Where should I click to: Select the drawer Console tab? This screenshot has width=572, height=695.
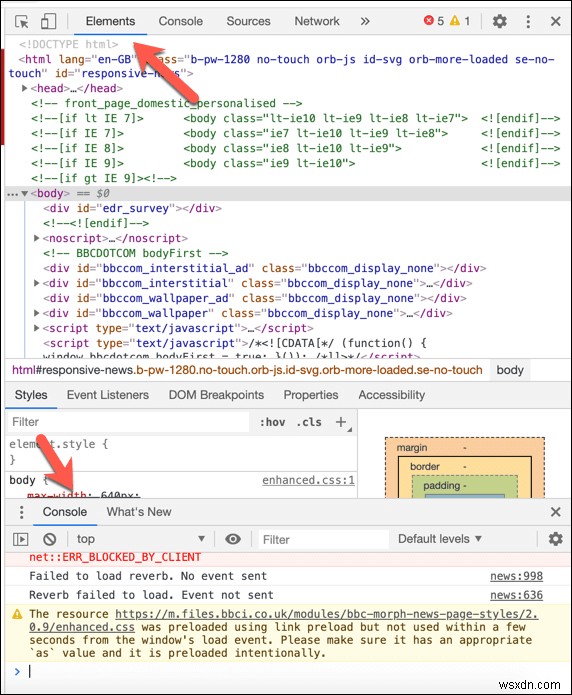[65, 512]
